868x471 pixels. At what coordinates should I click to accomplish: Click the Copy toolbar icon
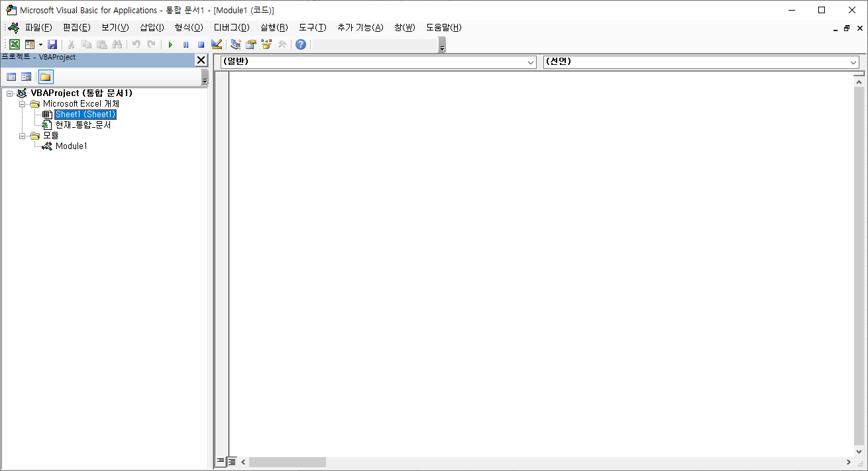[x=86, y=44]
